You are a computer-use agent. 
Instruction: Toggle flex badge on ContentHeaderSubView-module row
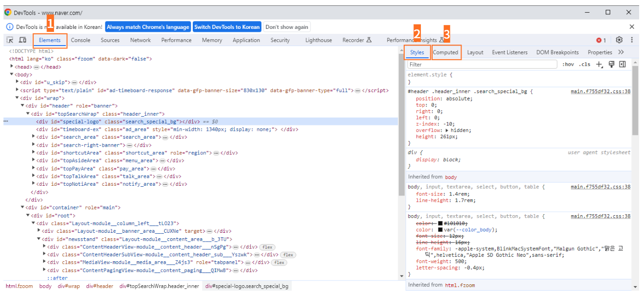288,255
